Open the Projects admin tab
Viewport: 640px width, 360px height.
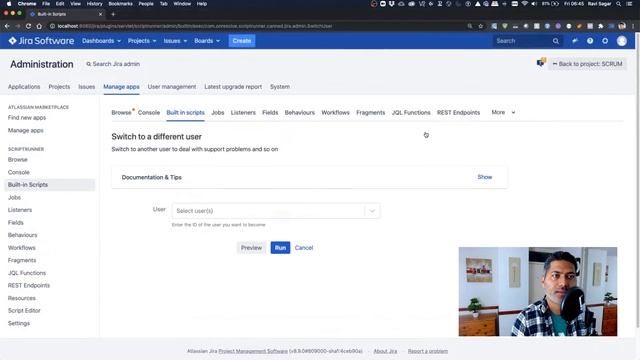click(x=59, y=87)
